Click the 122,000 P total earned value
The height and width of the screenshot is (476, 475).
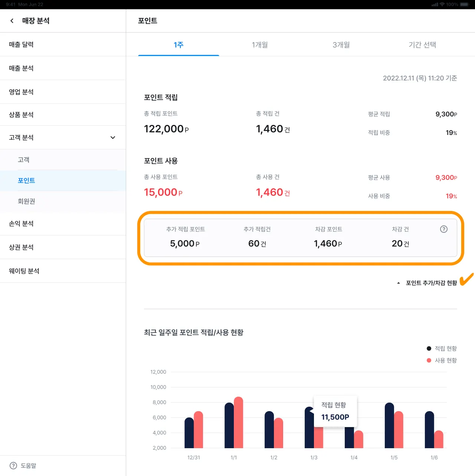pyautogui.click(x=166, y=129)
